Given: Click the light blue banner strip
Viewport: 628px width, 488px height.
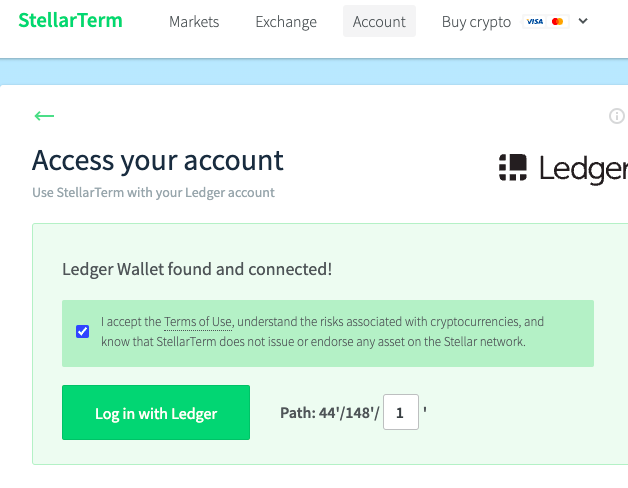Looking at the screenshot, I should point(314,72).
